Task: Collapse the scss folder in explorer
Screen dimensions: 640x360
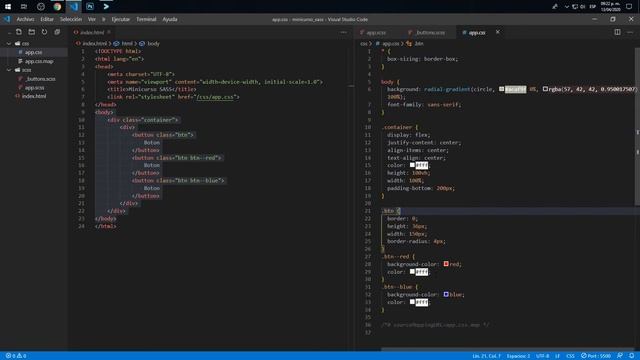Action: point(9,70)
